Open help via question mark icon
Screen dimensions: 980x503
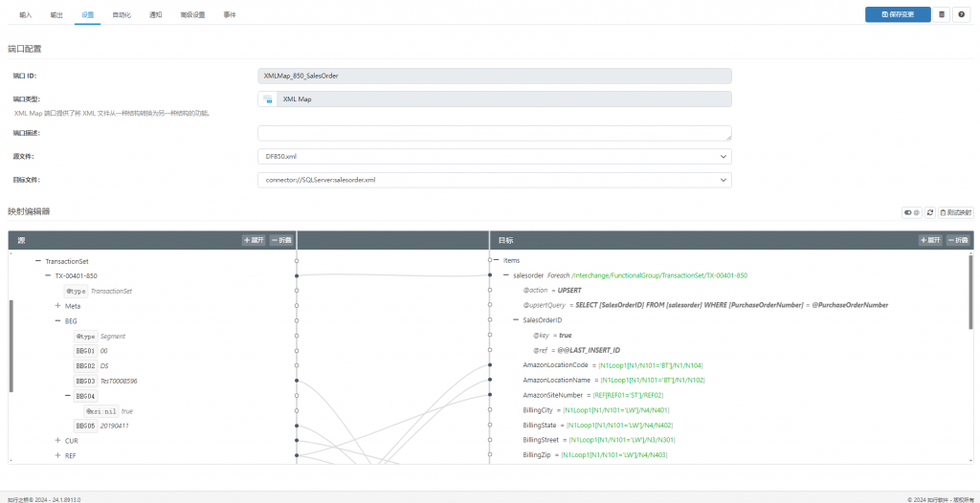(962, 14)
